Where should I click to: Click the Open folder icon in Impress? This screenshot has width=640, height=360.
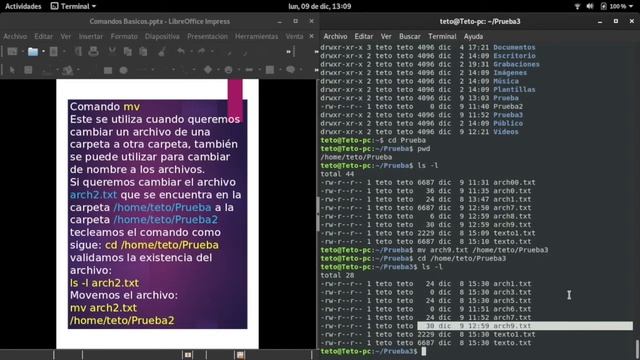click(x=33, y=51)
